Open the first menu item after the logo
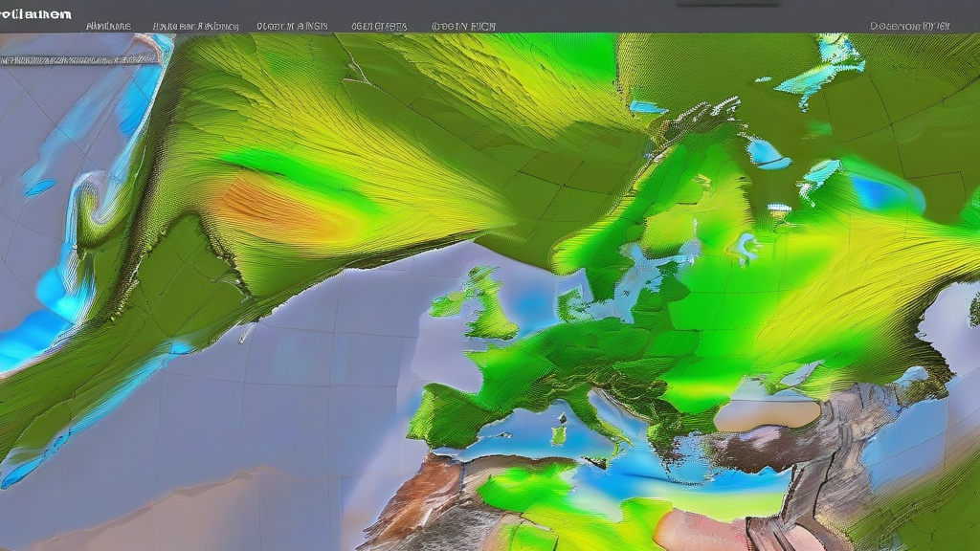This screenshot has width=980, height=551. [108, 26]
